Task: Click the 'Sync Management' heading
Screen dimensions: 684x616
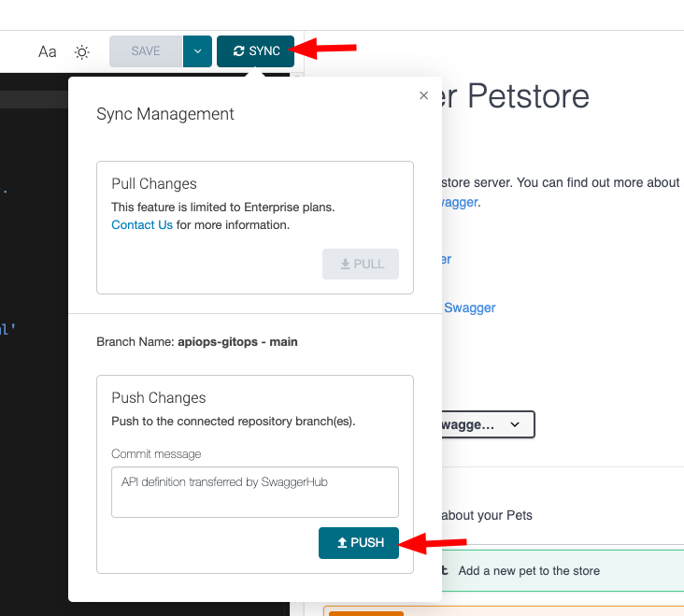Action: pyautogui.click(x=165, y=114)
